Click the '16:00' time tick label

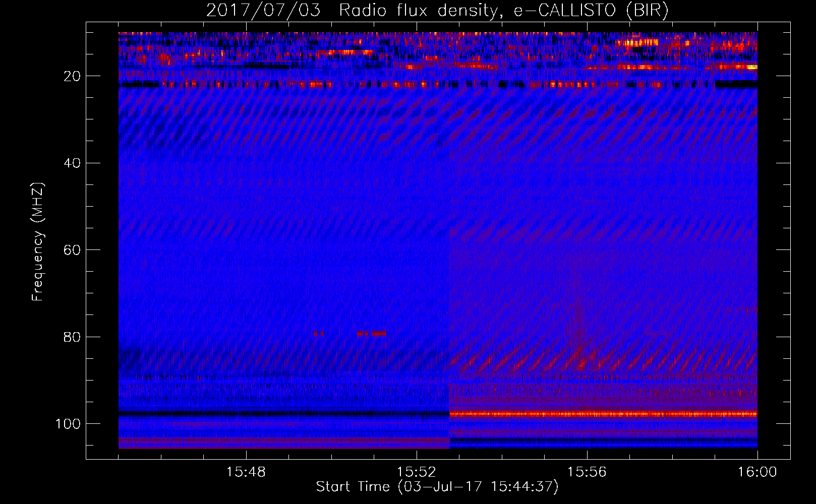pos(757,472)
